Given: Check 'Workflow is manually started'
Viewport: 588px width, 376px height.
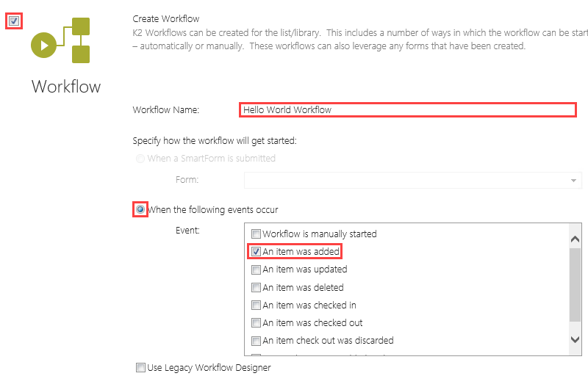Looking at the screenshot, I should point(257,234).
